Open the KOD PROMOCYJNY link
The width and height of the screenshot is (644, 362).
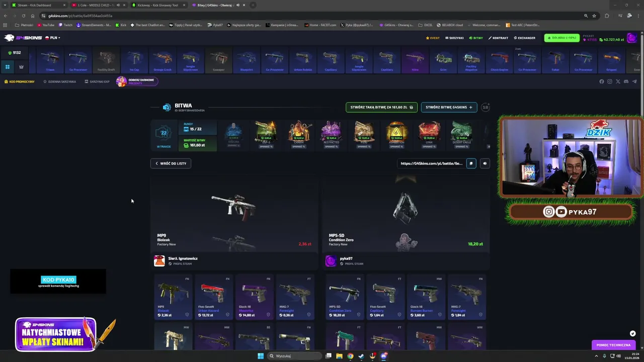point(20,81)
